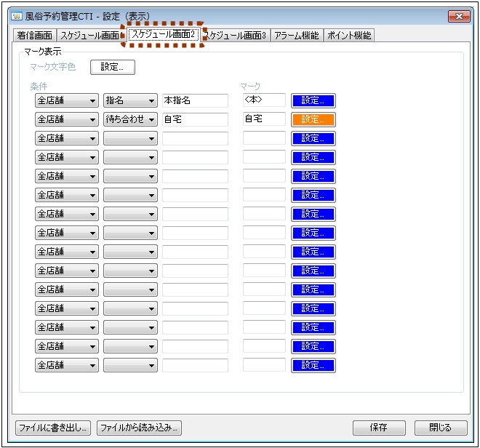
Task: Click the blue 設定 button in first row
Action: click(x=313, y=100)
